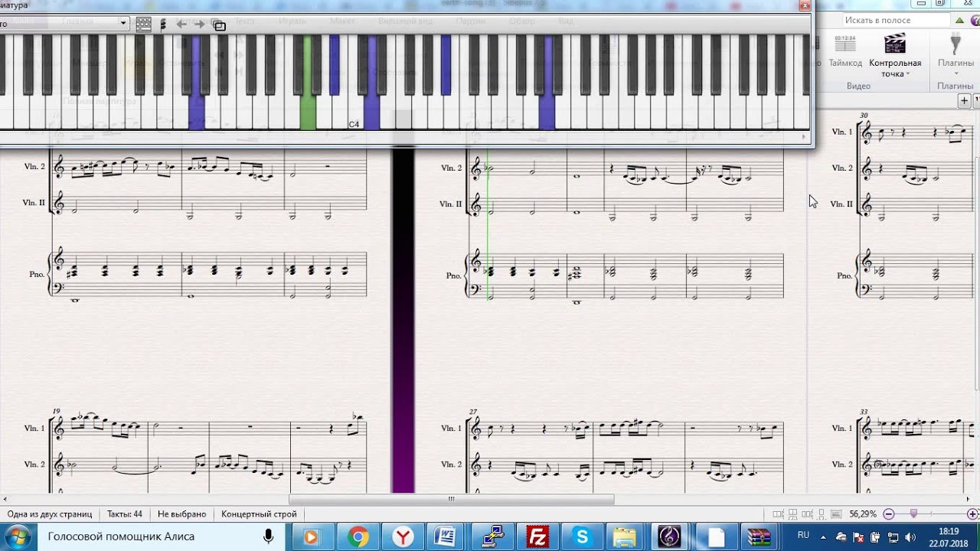Viewport: 980px width, 551px height.
Task: Click the chord notes icon in keyboard toolbar
Action: click(x=163, y=24)
